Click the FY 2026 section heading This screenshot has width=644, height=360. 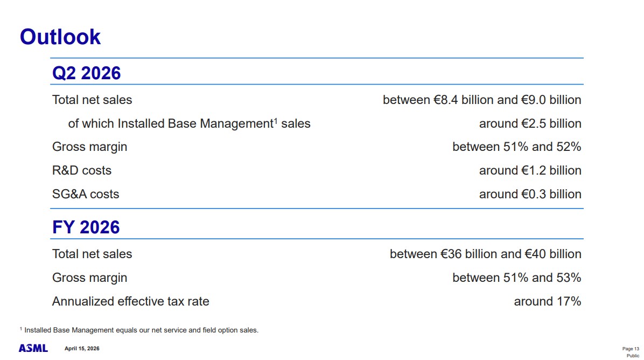pyautogui.click(x=86, y=227)
